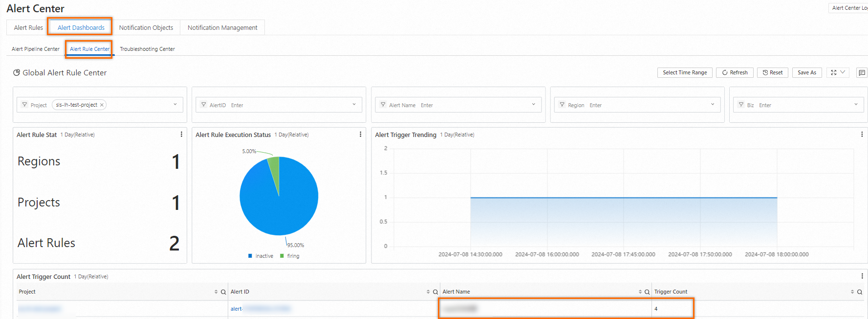868x319 pixels.
Task: Click the blurred project link in table row
Action: click(x=40, y=309)
